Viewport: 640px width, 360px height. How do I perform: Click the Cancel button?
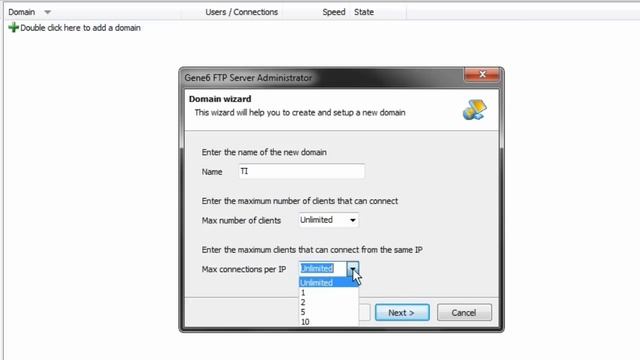[464, 313]
